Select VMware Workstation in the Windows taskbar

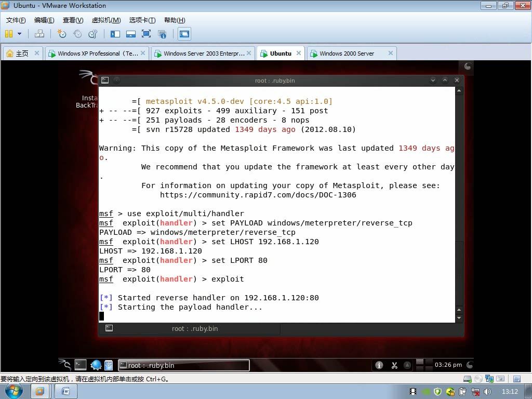click(40, 392)
